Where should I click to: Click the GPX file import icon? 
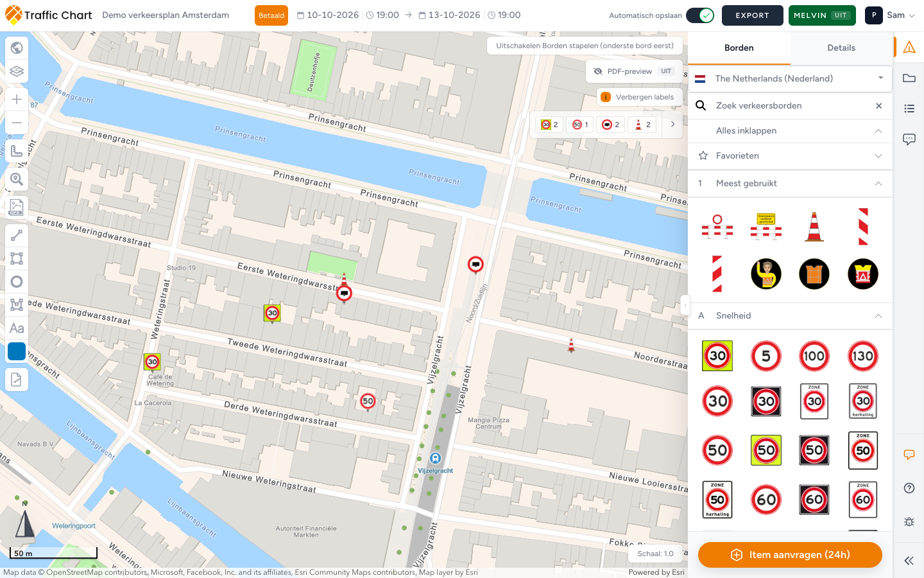pos(17,207)
